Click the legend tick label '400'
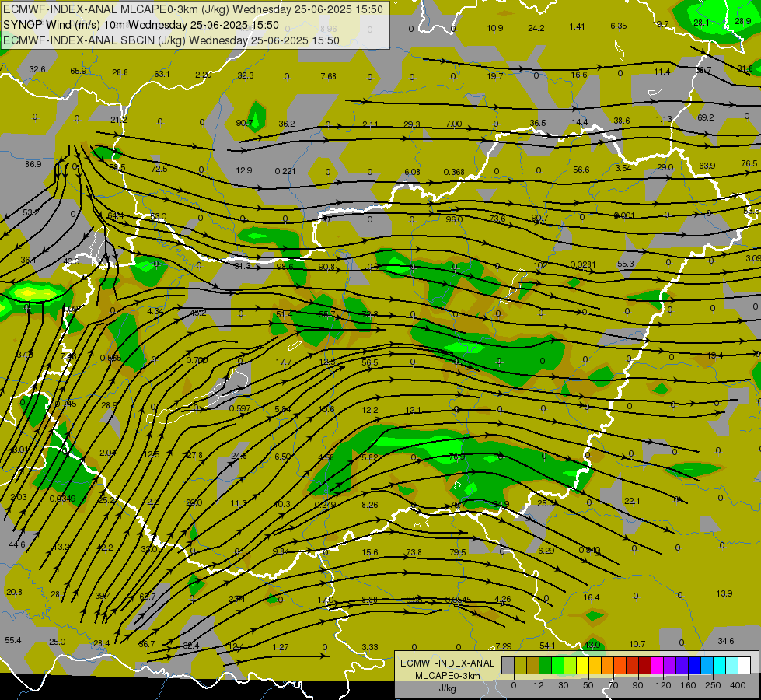 pyautogui.click(x=738, y=685)
